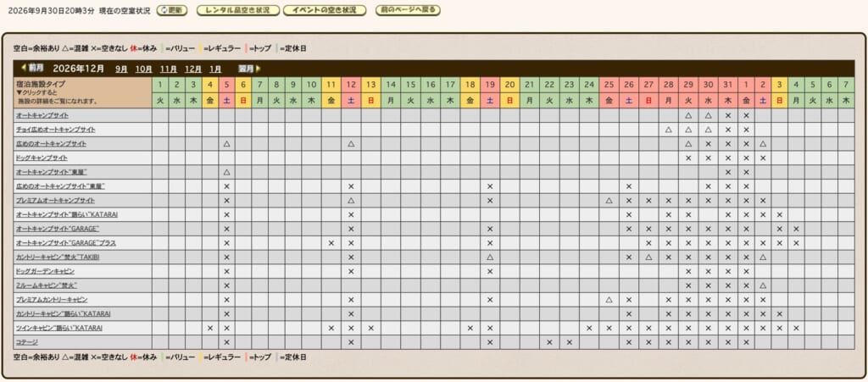Open オートキャンプサイト facility details
This screenshot has height=382, width=868.
click(42, 115)
